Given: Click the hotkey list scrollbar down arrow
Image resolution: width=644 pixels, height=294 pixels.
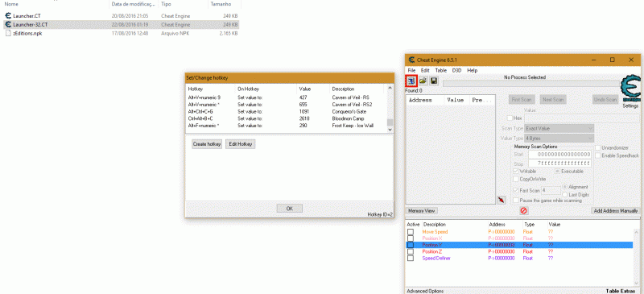Looking at the screenshot, I should click(x=390, y=129).
